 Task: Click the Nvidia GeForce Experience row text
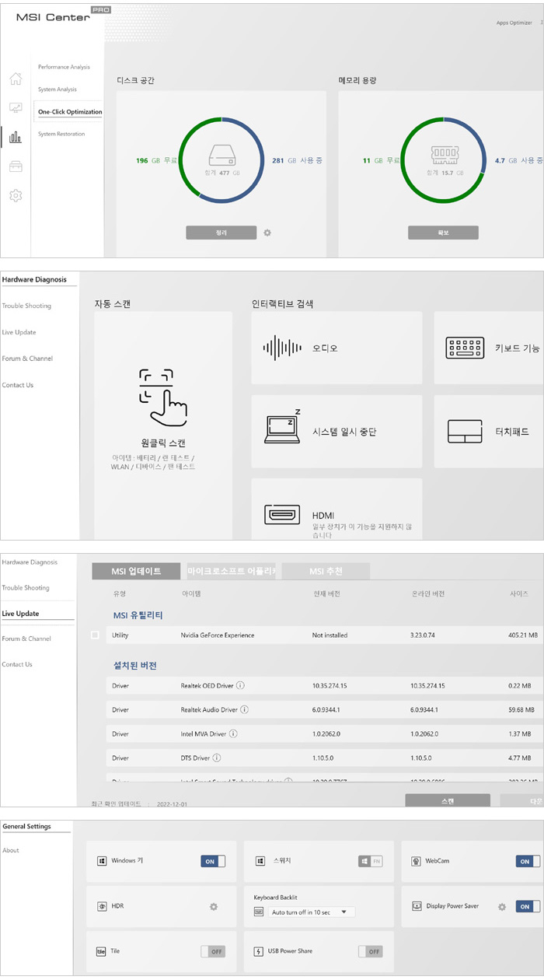217,635
